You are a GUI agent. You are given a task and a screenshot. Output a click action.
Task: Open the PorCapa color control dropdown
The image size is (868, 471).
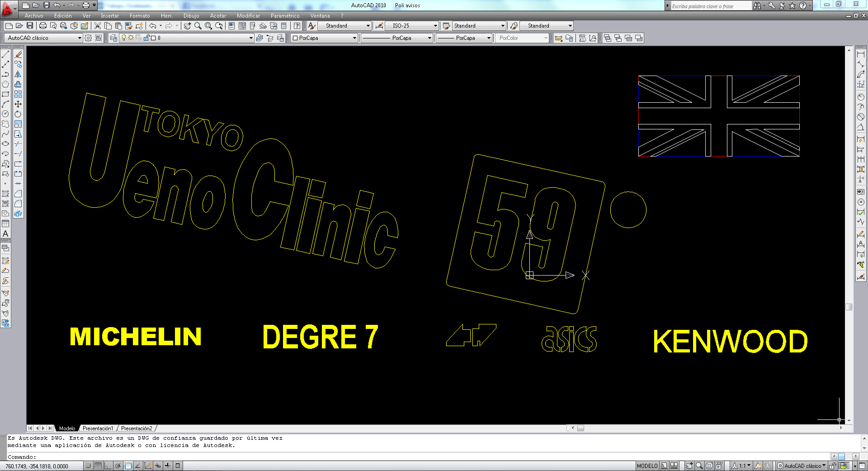pos(324,38)
